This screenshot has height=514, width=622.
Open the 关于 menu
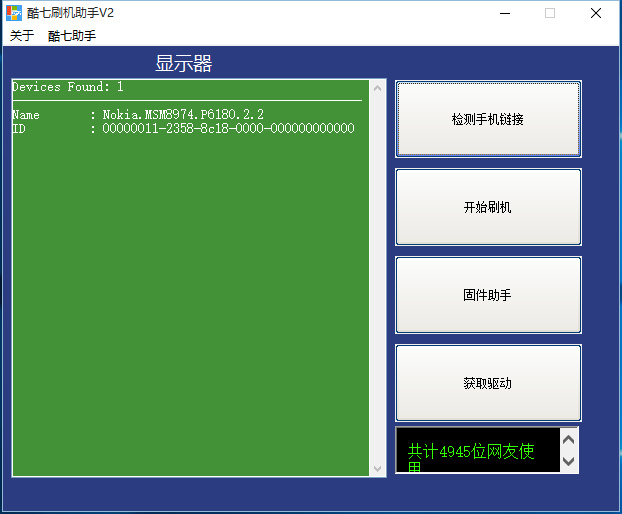(x=22, y=36)
